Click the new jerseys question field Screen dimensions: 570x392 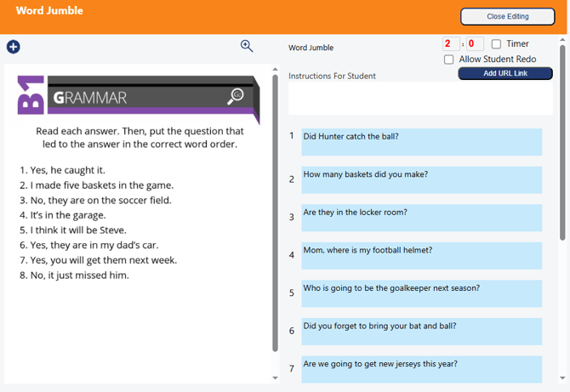[x=421, y=369]
